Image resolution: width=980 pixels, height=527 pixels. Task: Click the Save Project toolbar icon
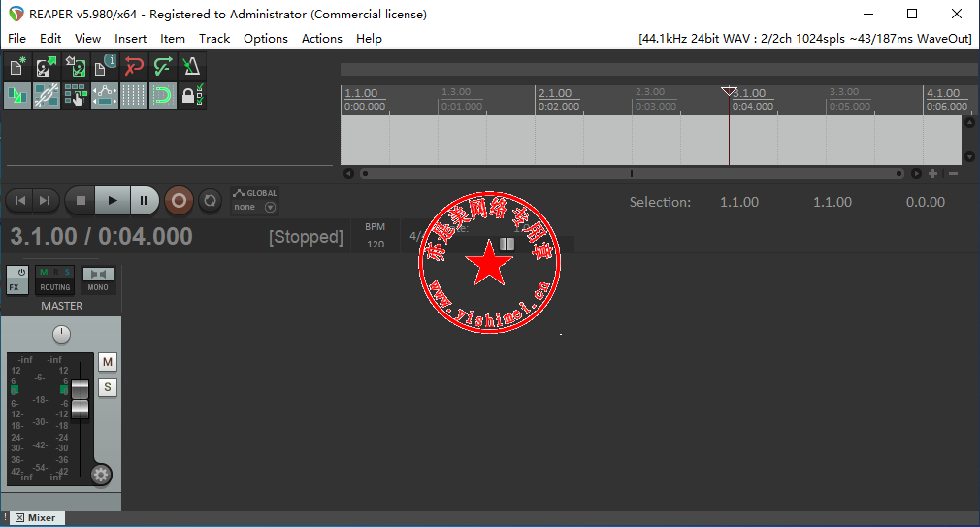point(75,66)
